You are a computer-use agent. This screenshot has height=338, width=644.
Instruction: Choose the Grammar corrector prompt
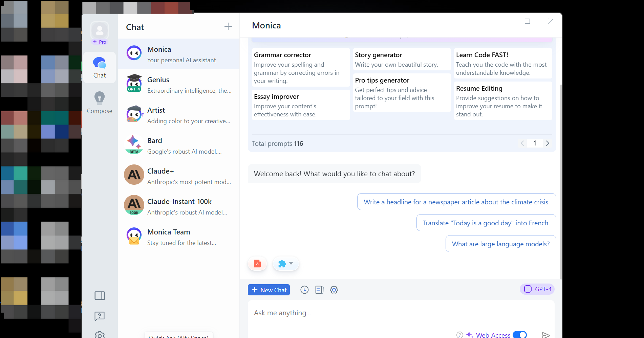[x=301, y=67]
